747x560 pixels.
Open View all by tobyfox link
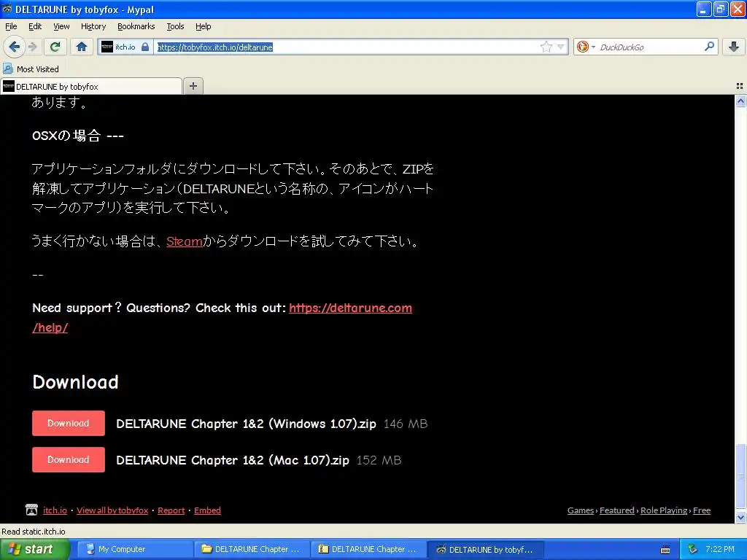click(112, 510)
